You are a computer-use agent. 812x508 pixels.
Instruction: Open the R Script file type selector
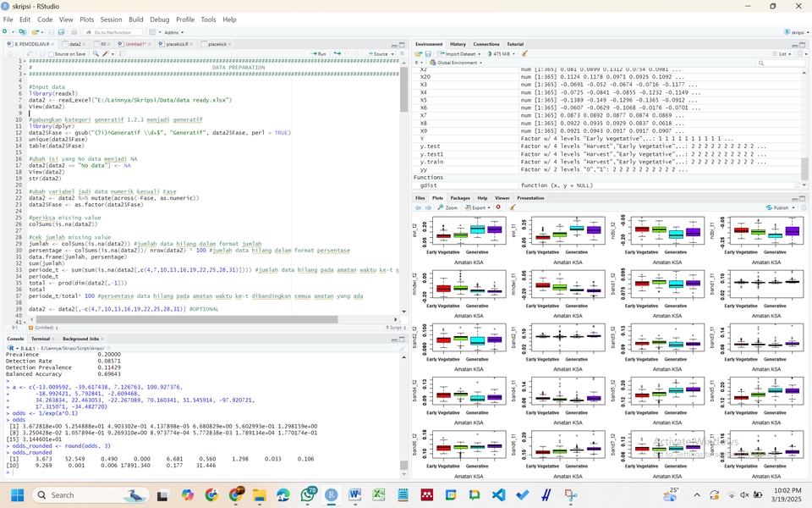point(397,328)
